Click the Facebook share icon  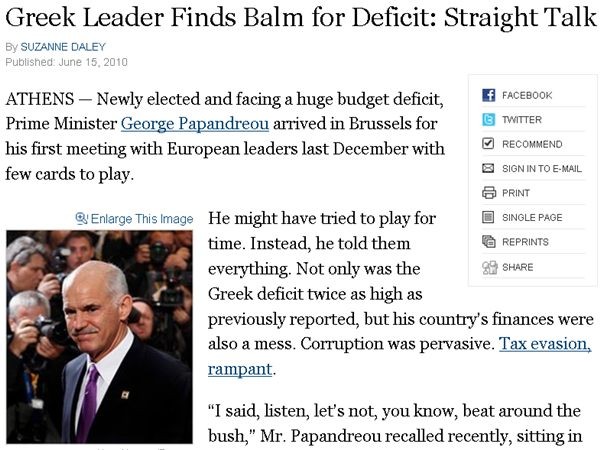coord(488,95)
